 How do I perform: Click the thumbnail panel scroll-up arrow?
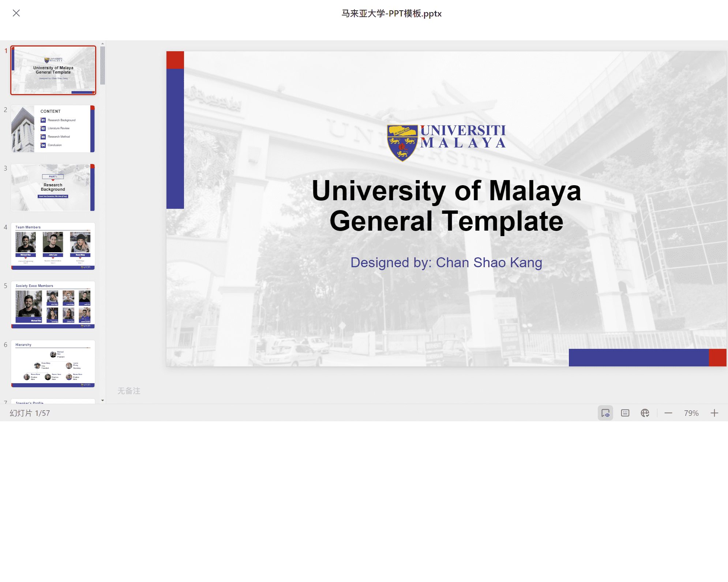[103, 44]
